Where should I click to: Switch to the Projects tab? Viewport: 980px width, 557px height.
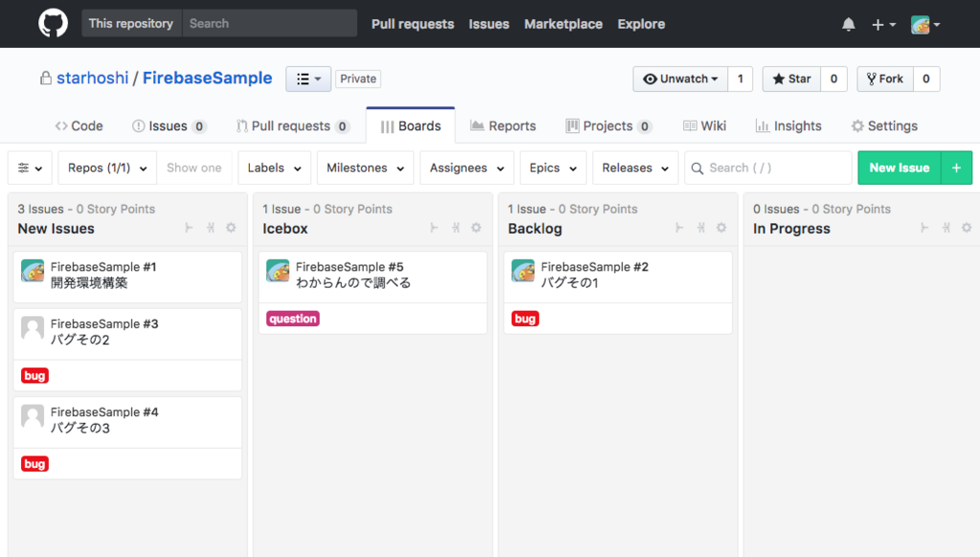609,125
